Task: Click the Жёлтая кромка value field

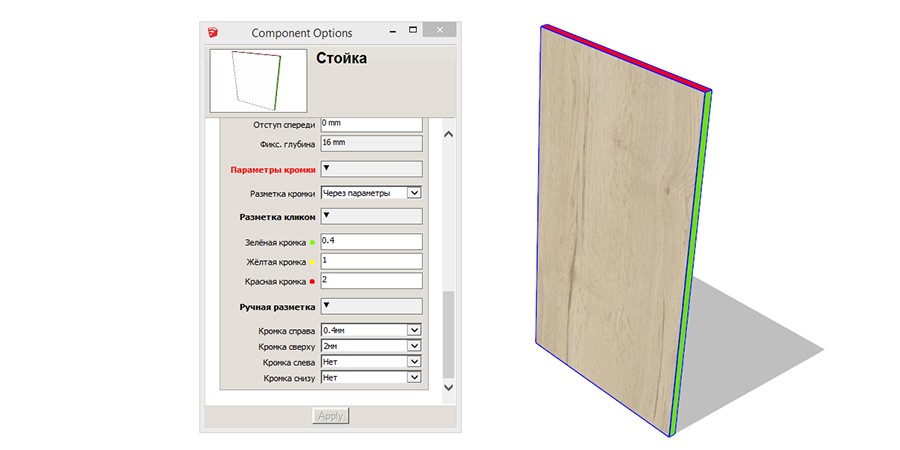Action: [x=370, y=262]
